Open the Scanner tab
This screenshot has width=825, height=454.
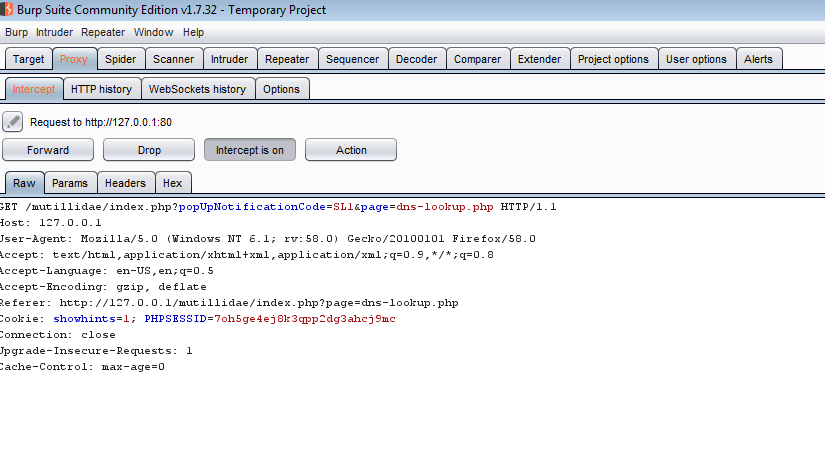pyautogui.click(x=174, y=59)
